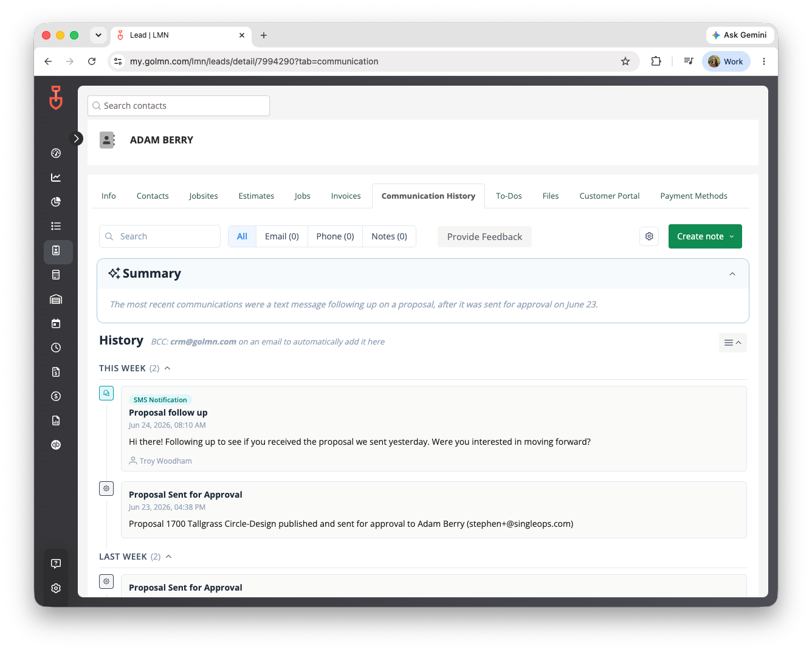Select the Communication History tab
This screenshot has width=812, height=652.
pyautogui.click(x=428, y=196)
